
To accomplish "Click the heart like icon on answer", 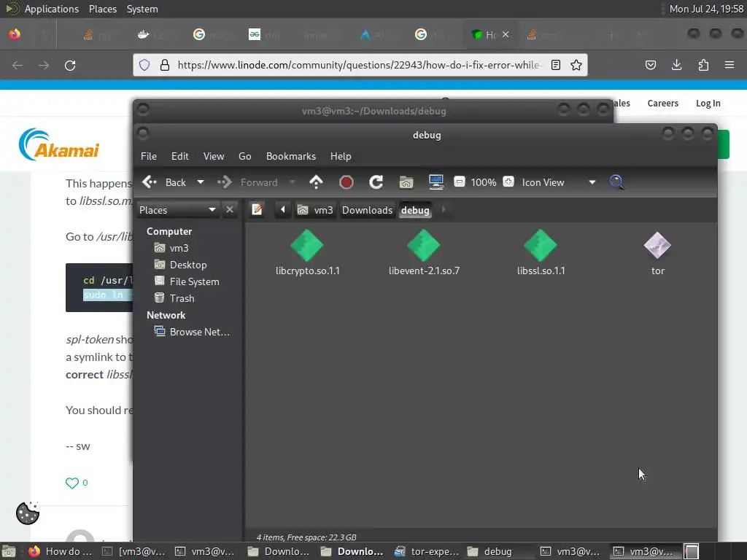I will pyautogui.click(x=72, y=483).
